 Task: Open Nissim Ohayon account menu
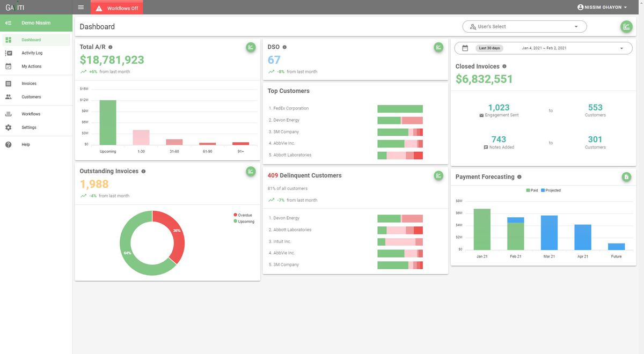pos(602,8)
